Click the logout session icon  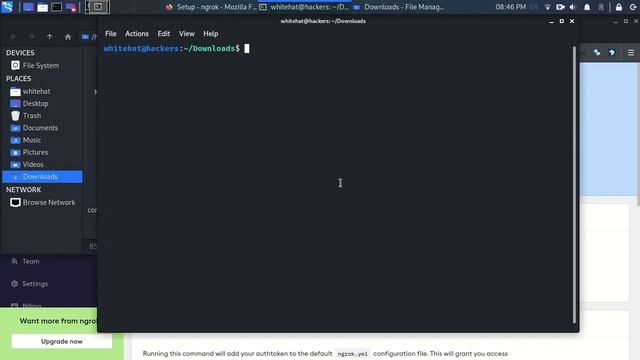(x=633, y=7)
